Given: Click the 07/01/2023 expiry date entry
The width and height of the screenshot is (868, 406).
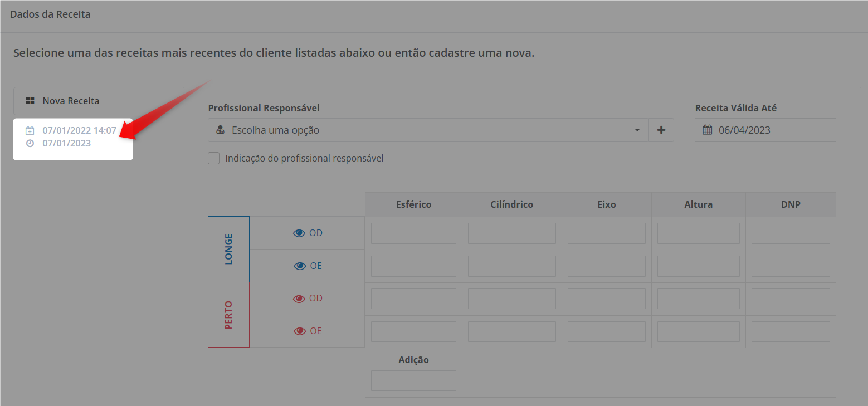Looking at the screenshot, I should click(66, 143).
